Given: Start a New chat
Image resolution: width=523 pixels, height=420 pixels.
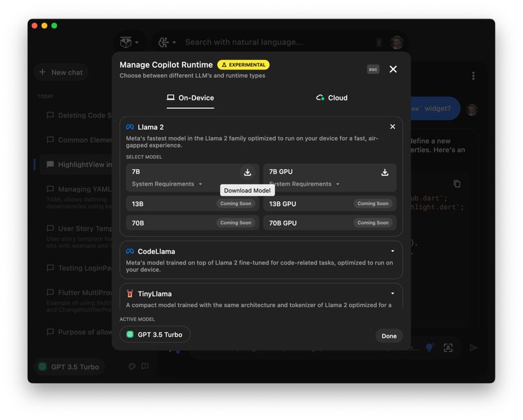Looking at the screenshot, I should click(61, 73).
